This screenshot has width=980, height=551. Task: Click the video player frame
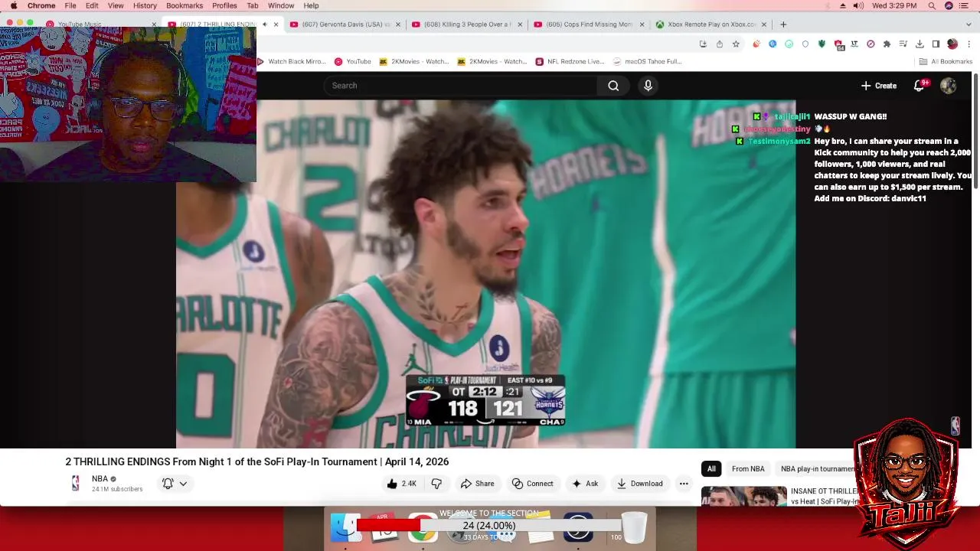click(x=485, y=274)
